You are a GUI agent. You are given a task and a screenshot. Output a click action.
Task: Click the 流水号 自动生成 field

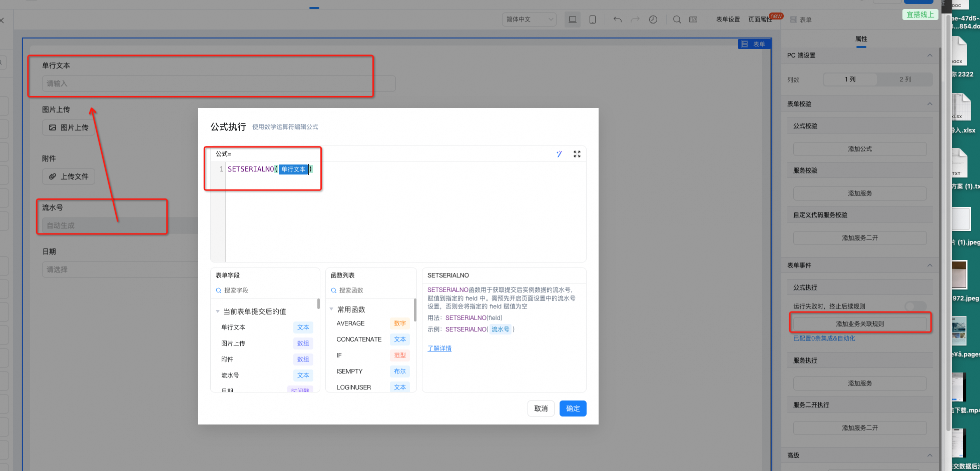120,225
